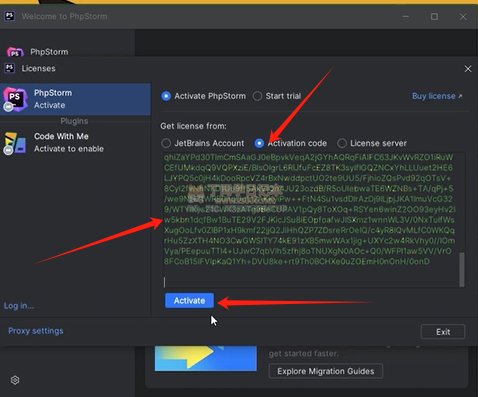Maximize the Welcome to PhpStorm window
The image size is (478, 397).
pos(434,16)
